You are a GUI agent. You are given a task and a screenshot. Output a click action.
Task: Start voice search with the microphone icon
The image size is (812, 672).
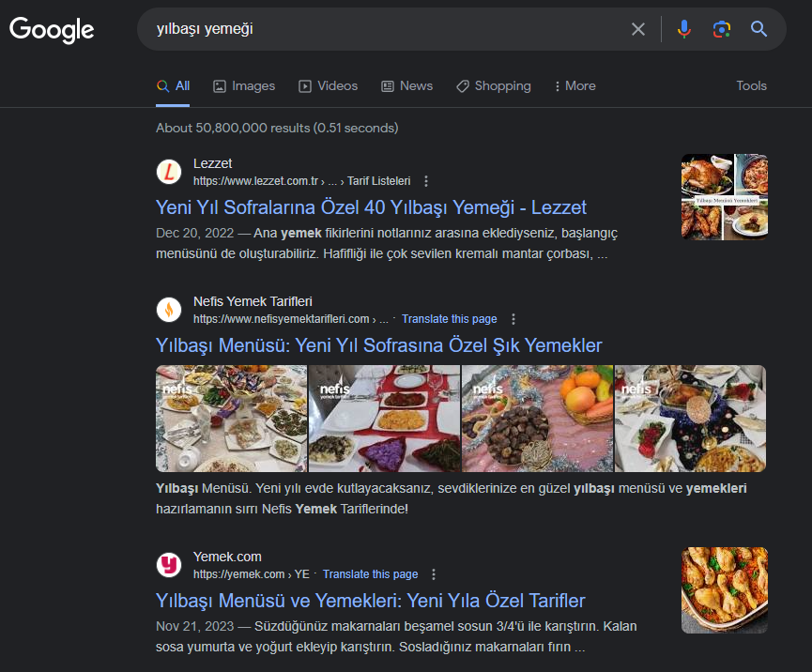coord(683,29)
